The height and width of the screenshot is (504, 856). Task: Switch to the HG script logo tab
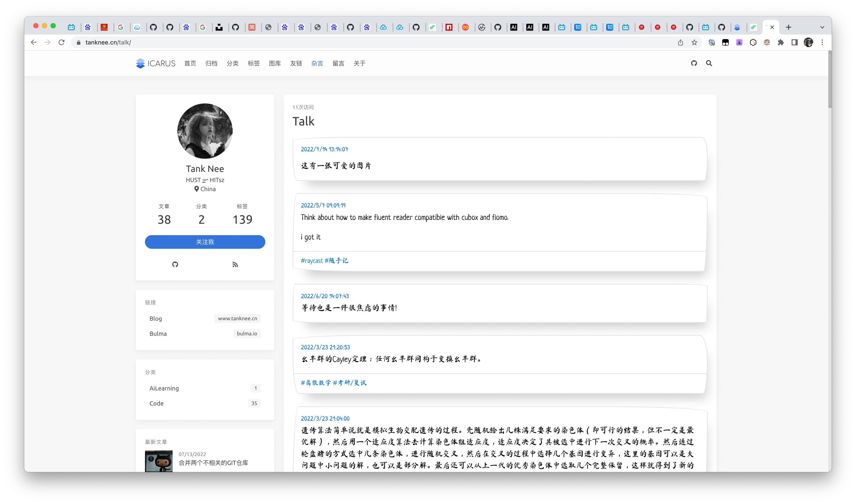(482, 27)
